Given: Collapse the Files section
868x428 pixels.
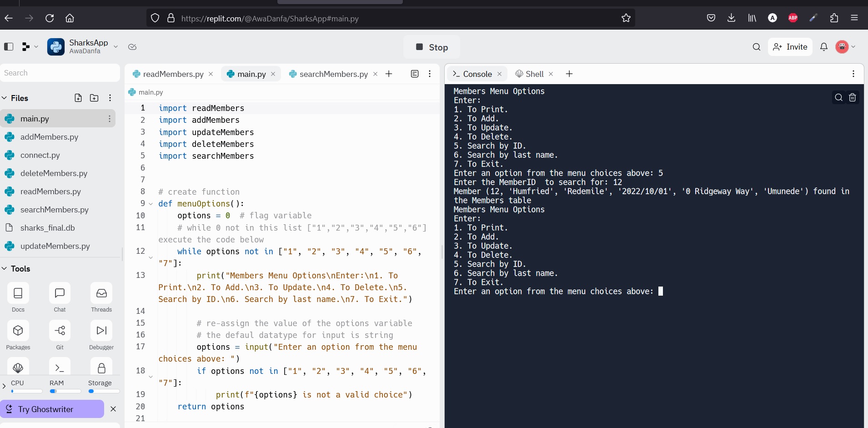Looking at the screenshot, I should (4, 98).
